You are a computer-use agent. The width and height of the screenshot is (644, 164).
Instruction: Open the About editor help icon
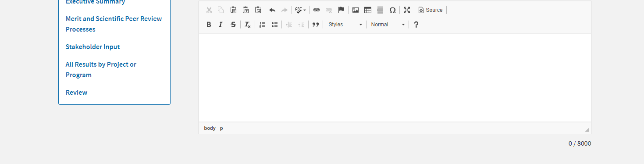(x=416, y=25)
